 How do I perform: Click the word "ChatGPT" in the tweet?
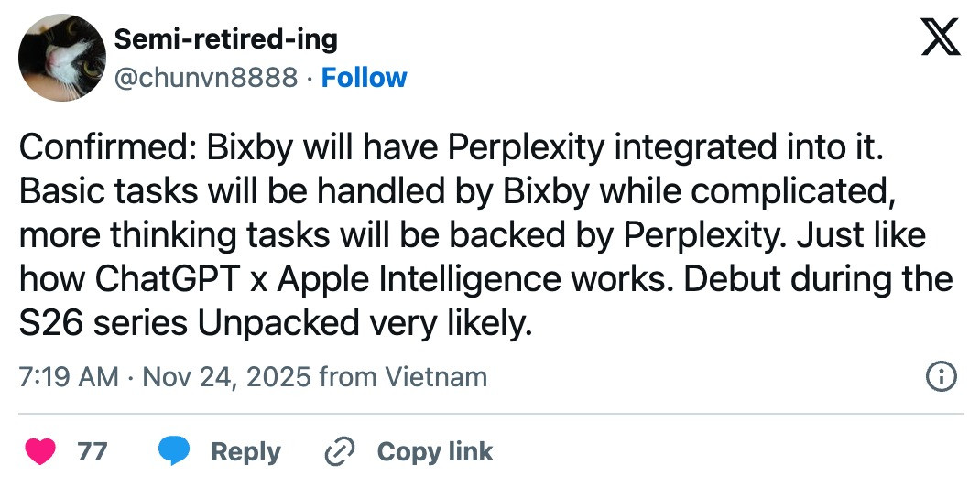(x=169, y=278)
